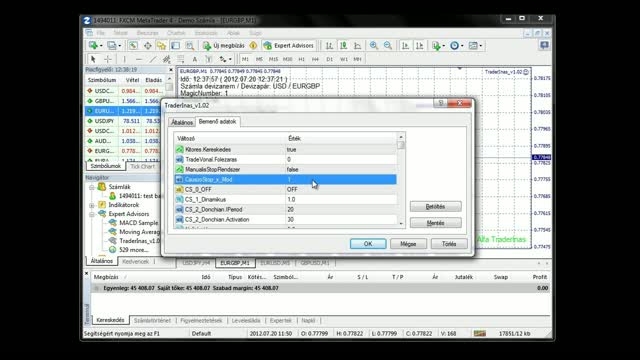640x360 pixels.
Task: Select the D1 timeframe button
Action: coord(329,59)
